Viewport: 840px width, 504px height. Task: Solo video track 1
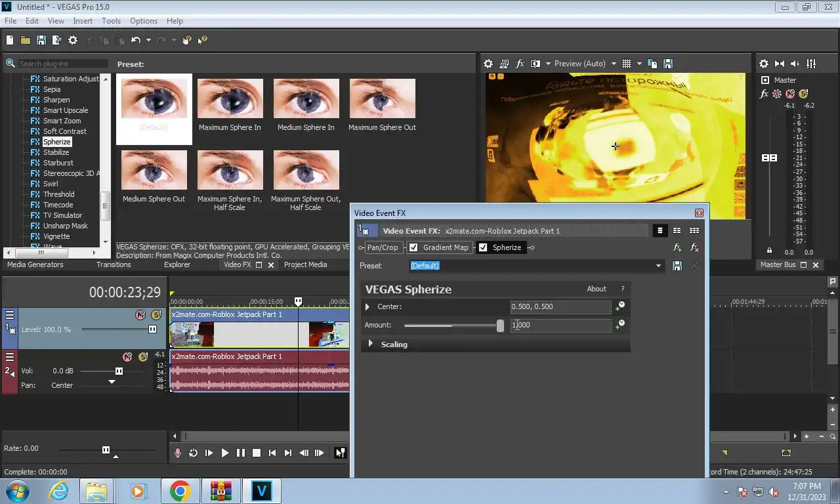tap(156, 315)
